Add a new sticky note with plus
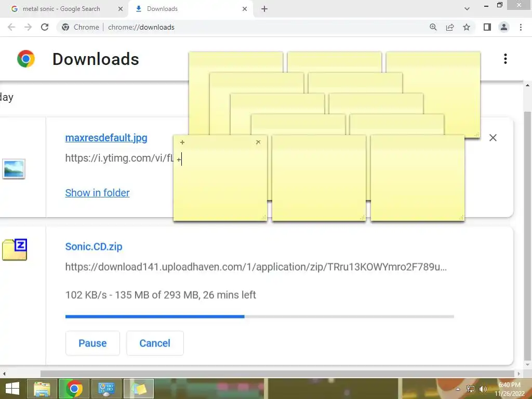This screenshot has height=399, width=532. pyautogui.click(x=182, y=142)
